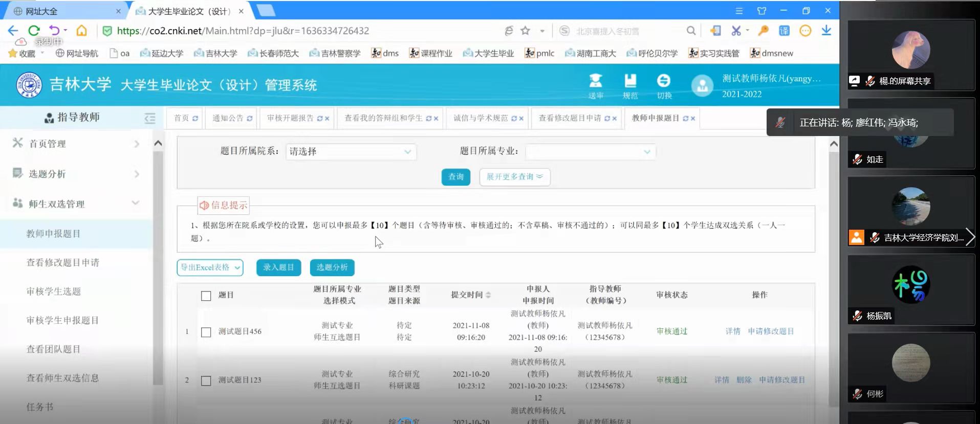The width and height of the screenshot is (980, 424).
Task: Switch to the 审核开题报告 tab
Action: pos(290,118)
